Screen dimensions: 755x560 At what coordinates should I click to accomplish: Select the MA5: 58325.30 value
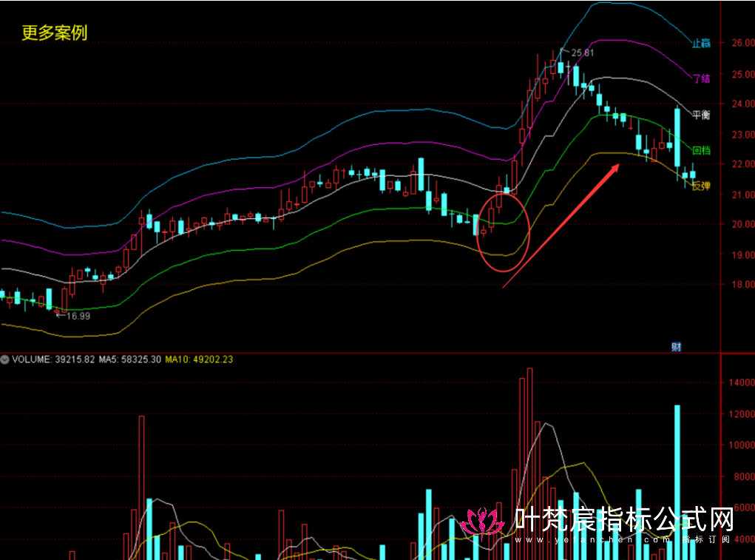[130, 360]
